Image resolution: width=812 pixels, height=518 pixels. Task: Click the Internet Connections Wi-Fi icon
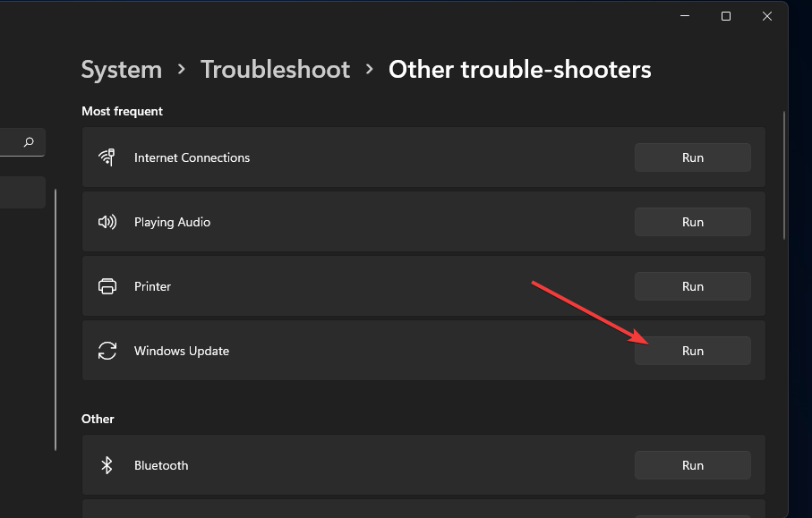(107, 157)
